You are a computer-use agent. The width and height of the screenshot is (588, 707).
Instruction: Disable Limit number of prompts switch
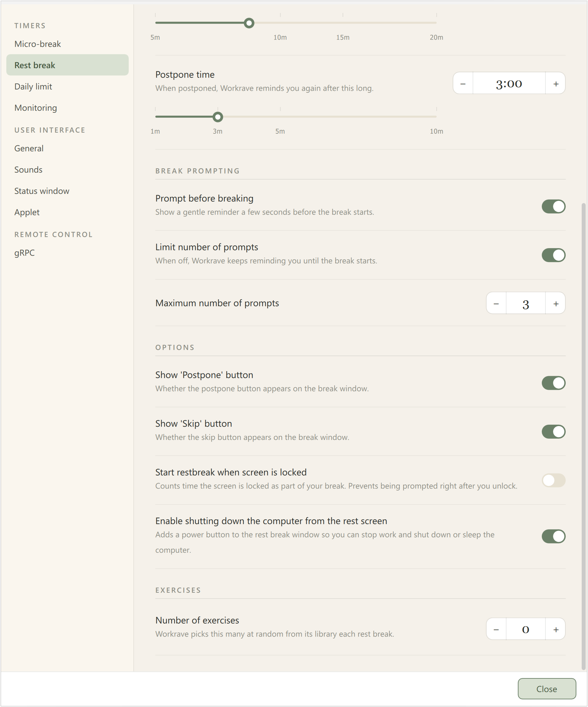[553, 255]
